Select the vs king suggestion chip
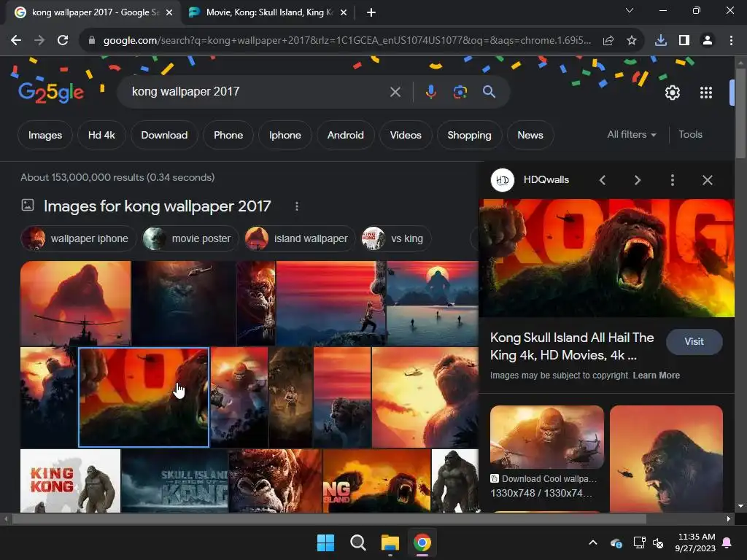The image size is (747, 560). (396, 238)
